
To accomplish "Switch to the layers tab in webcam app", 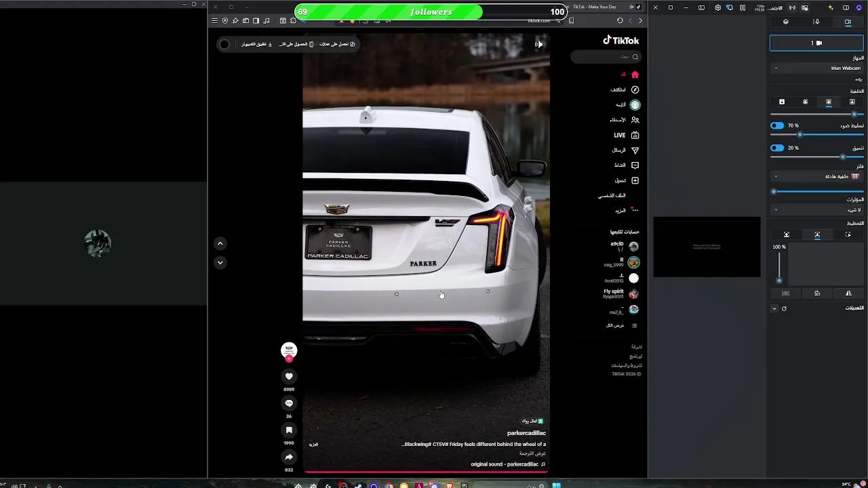I will pyautogui.click(x=785, y=22).
